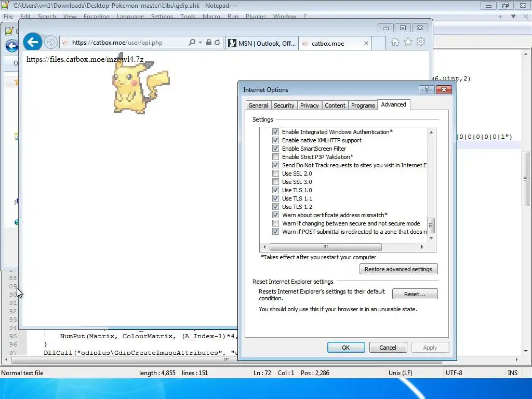The height and width of the screenshot is (399, 532).
Task: Open the Security tab
Action: [x=284, y=105]
